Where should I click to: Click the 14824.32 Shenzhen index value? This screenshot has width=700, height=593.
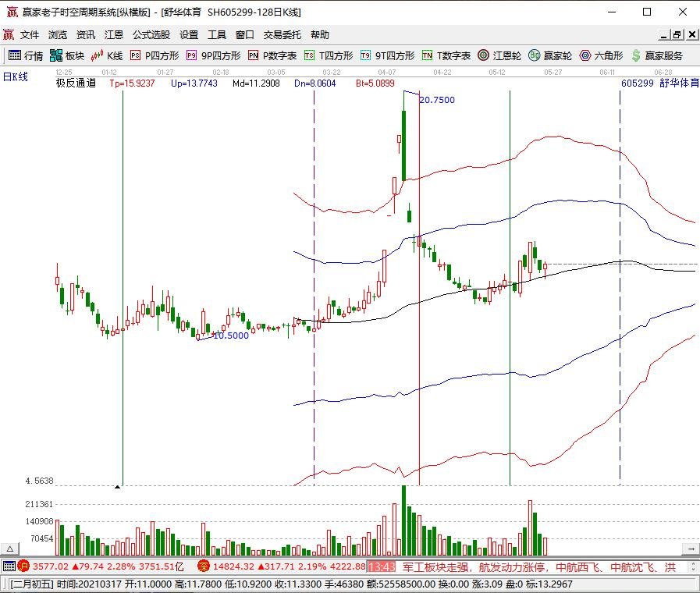pos(233,566)
